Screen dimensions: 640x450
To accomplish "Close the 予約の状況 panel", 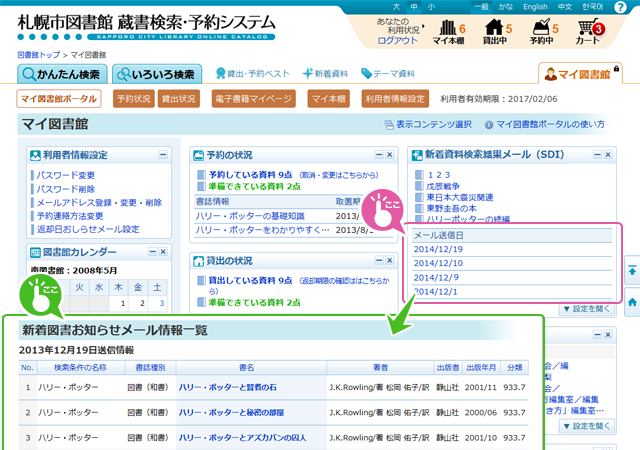I will pos(389,155).
